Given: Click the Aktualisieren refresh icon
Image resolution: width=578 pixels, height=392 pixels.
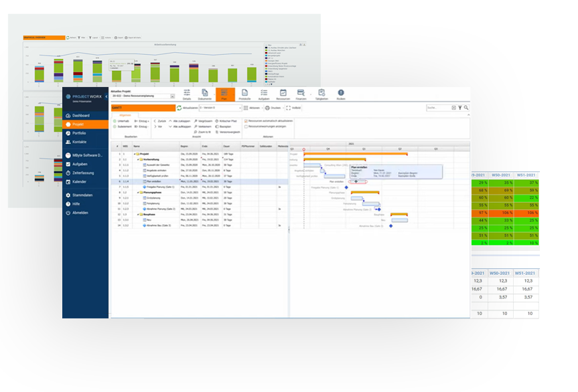Looking at the screenshot, I should (179, 107).
